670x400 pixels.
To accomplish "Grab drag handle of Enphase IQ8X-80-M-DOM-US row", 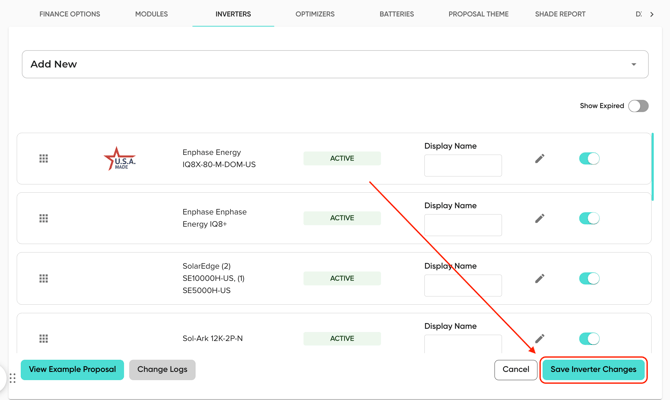I will click(43, 159).
